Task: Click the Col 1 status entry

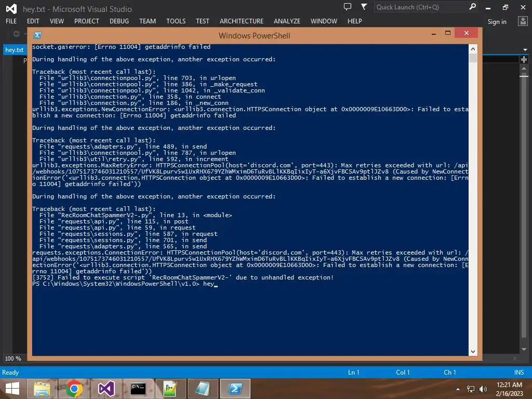Action: (403, 372)
